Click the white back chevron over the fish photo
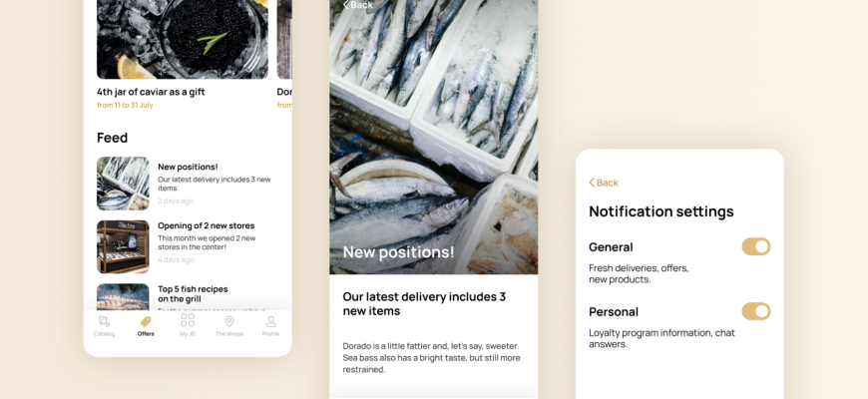Image resolution: width=868 pixels, height=399 pixels. (345, 4)
